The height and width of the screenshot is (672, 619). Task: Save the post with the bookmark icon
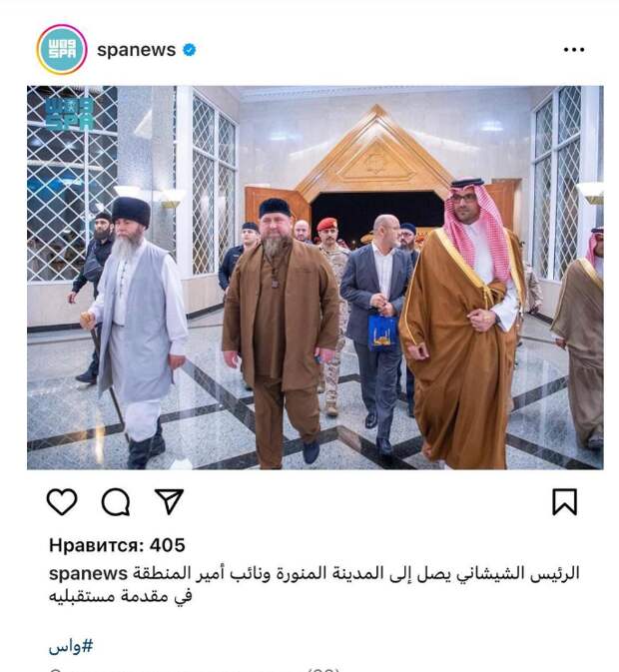tap(565, 501)
